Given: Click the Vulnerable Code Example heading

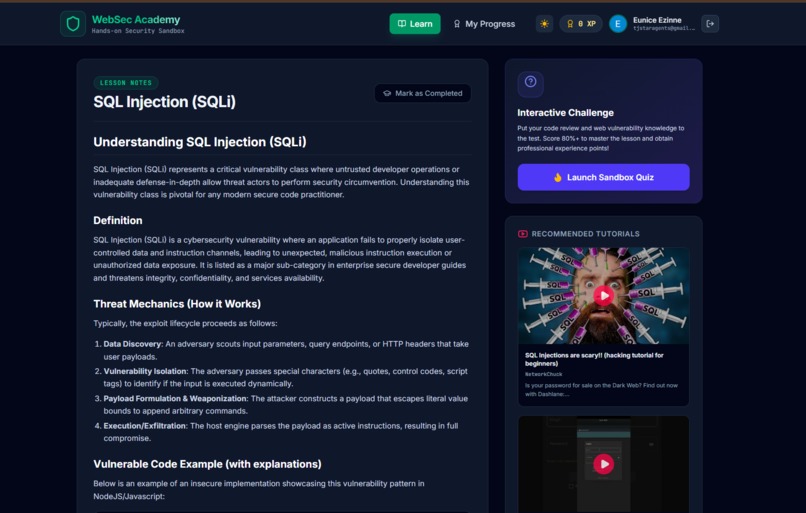Looking at the screenshot, I should tap(207, 464).
